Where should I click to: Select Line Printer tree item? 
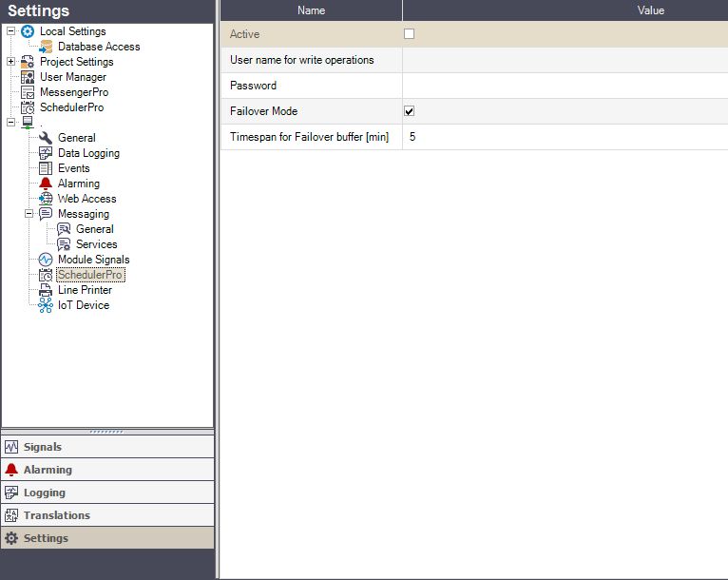pyautogui.click(x=85, y=290)
